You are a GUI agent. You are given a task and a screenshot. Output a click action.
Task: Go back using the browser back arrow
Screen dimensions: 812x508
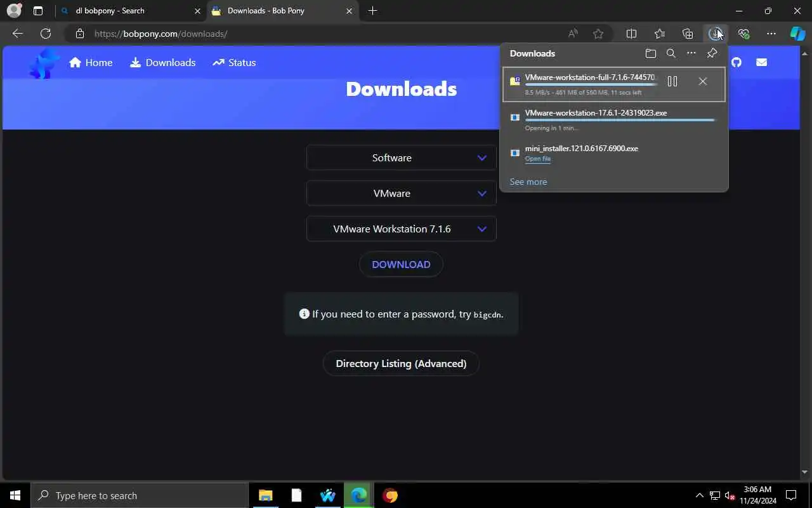(x=18, y=34)
